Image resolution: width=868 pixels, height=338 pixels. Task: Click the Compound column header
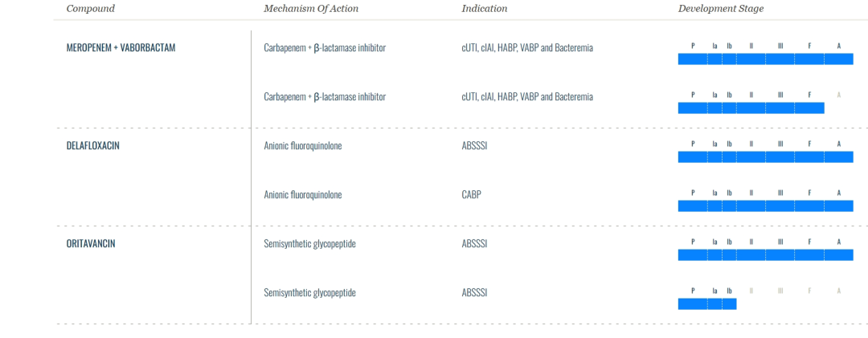(x=90, y=9)
